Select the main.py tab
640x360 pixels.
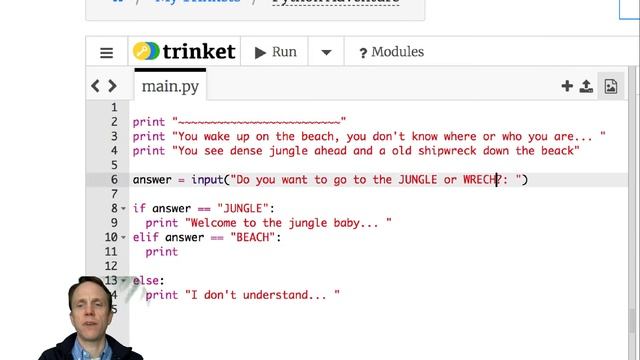[x=170, y=86]
